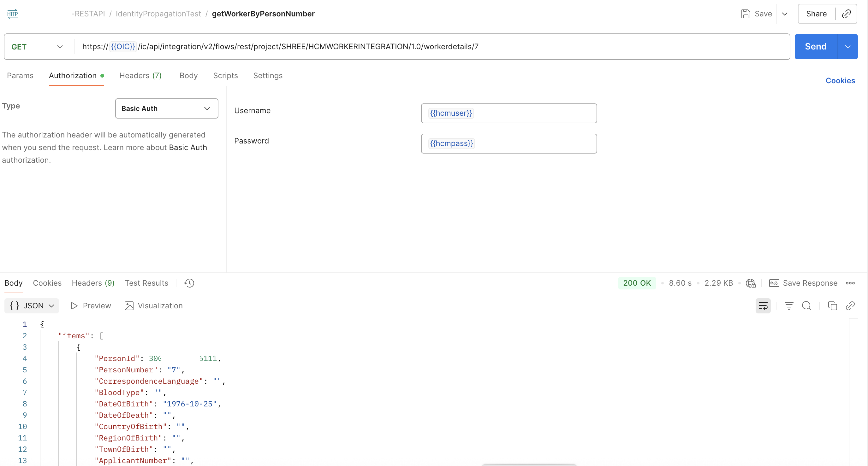The height and width of the screenshot is (466, 868).
Task: Click inside the Username field containing {{hcmuser}}
Action: pos(509,113)
